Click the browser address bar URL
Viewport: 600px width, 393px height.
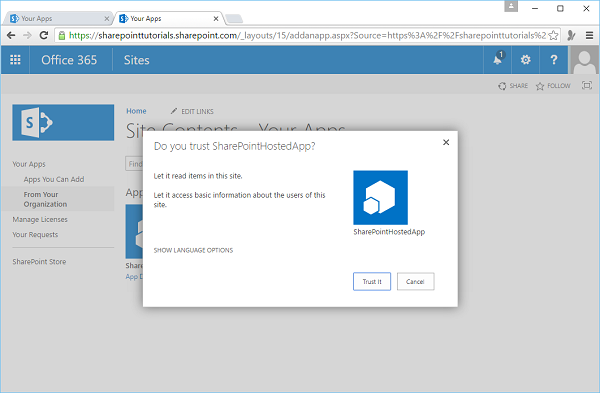(x=307, y=36)
